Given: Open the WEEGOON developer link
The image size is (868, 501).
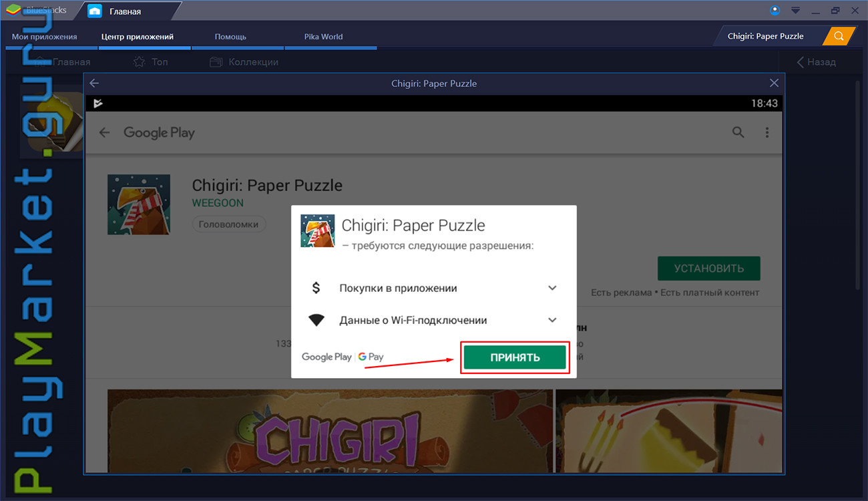Looking at the screenshot, I should point(218,202).
